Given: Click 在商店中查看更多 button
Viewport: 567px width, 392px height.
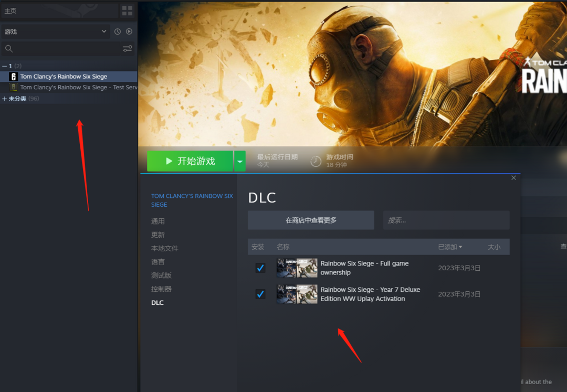Looking at the screenshot, I should (x=311, y=220).
